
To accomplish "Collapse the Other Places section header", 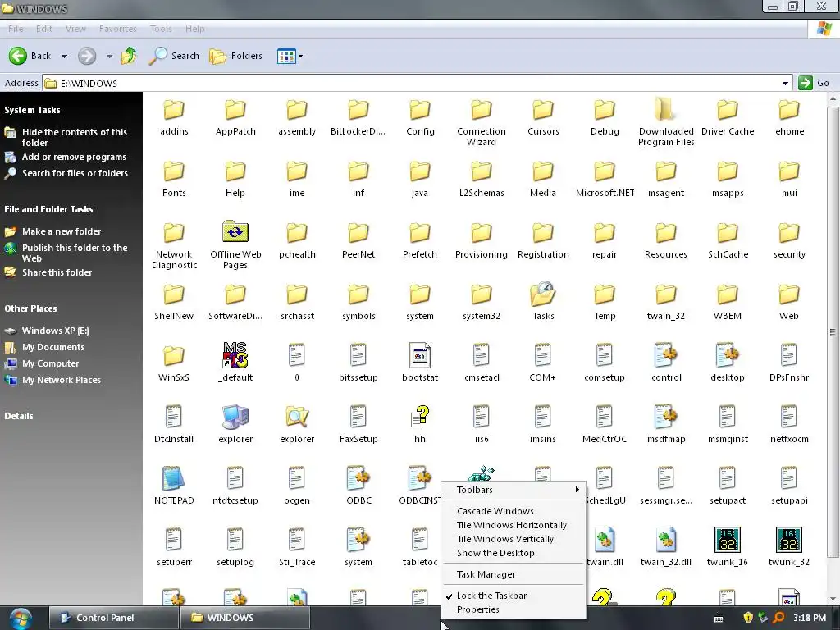I will pos(30,308).
